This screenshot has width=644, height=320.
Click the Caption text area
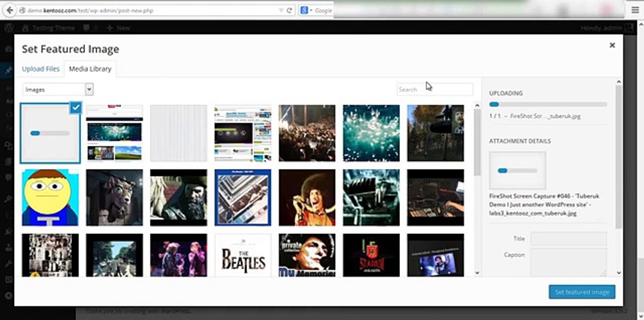(x=568, y=262)
